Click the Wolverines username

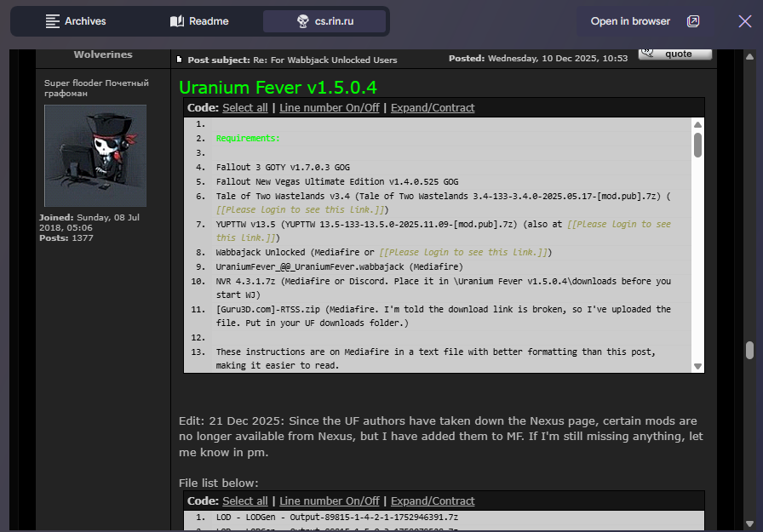click(103, 54)
